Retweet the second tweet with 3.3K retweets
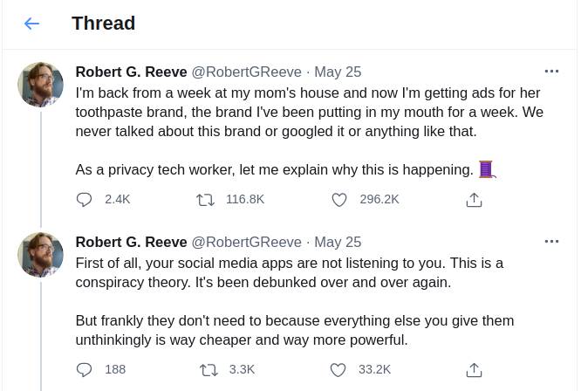The height and width of the screenshot is (391, 588). (x=209, y=369)
